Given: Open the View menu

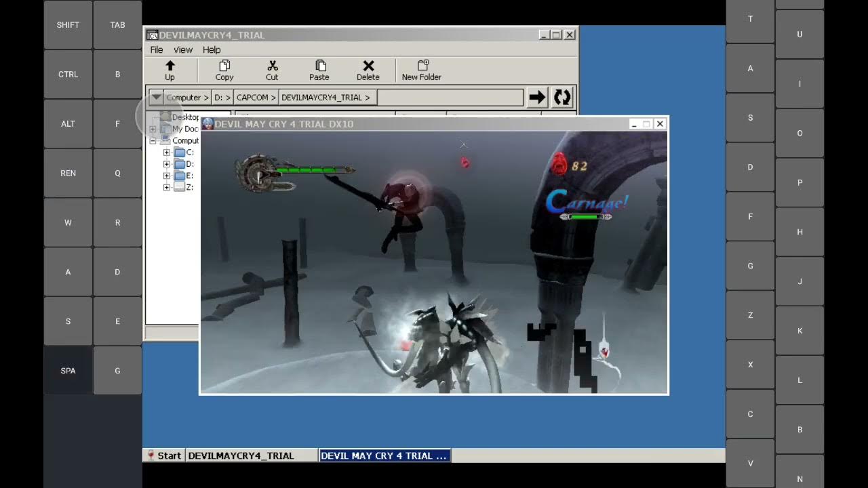Looking at the screenshot, I should 183,49.
